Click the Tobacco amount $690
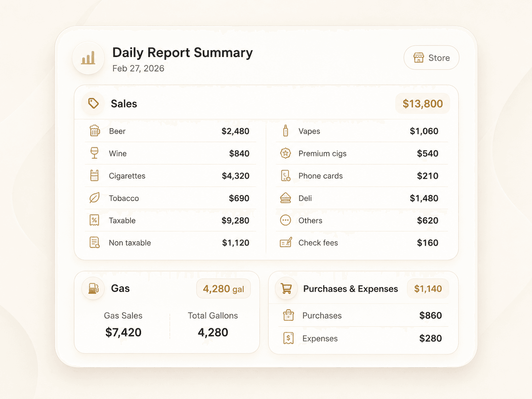Image resolution: width=532 pixels, height=399 pixels. tap(239, 198)
